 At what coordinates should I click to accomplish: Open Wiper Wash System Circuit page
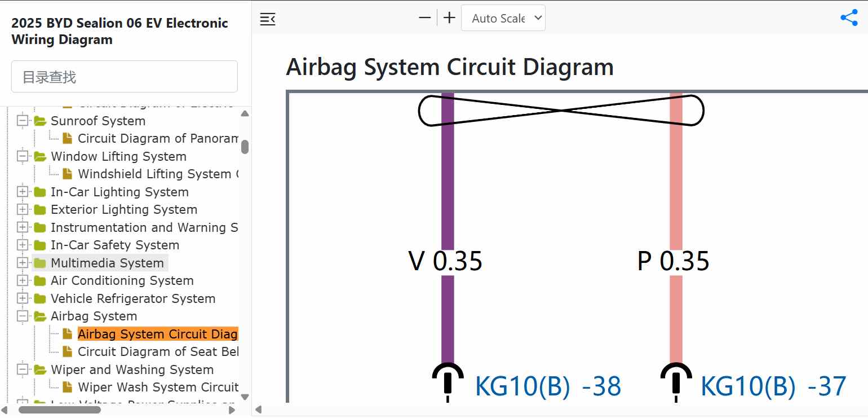pyautogui.click(x=158, y=388)
